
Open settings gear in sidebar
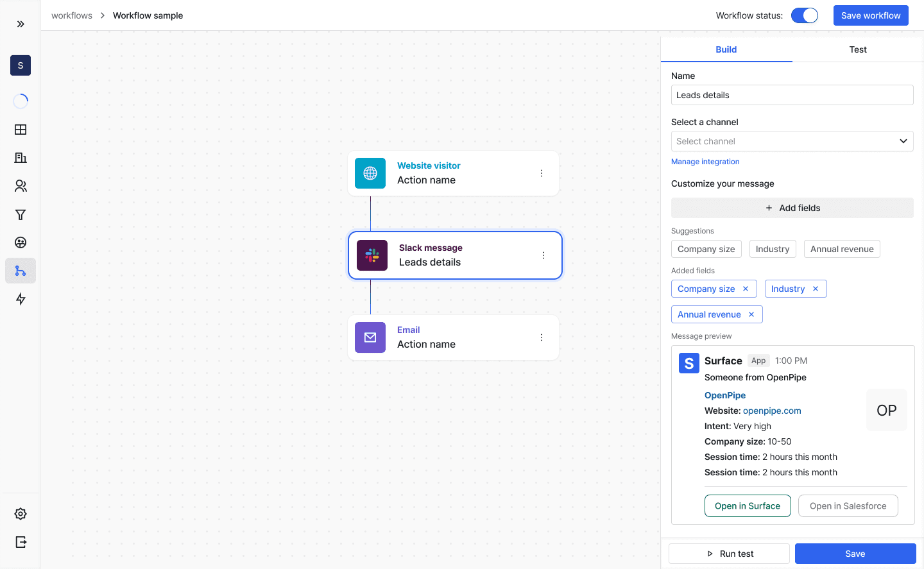point(21,514)
